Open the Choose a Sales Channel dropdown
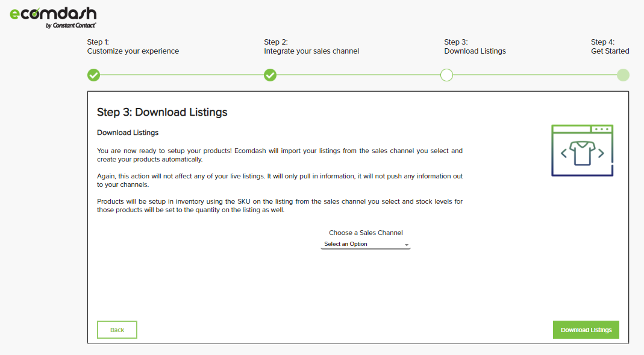 coord(366,244)
